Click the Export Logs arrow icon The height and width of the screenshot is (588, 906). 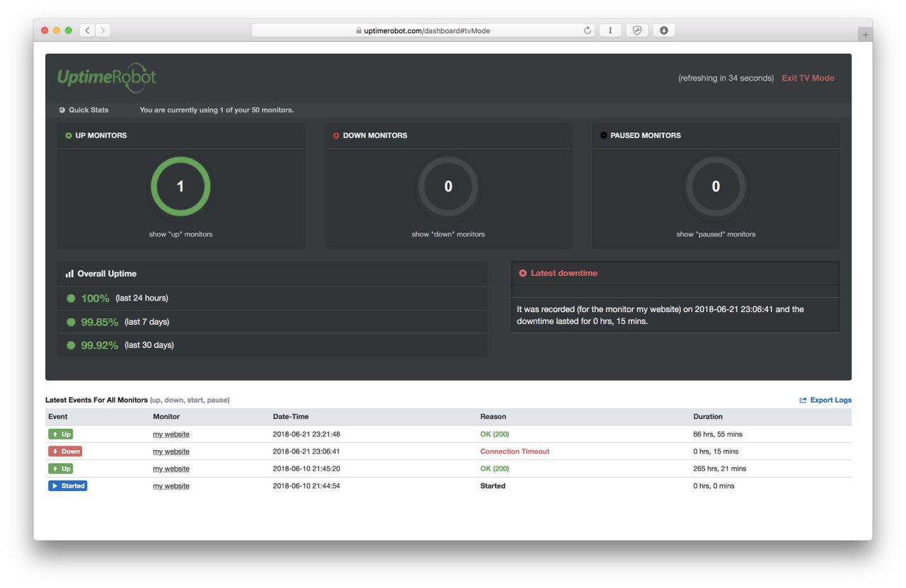(803, 400)
